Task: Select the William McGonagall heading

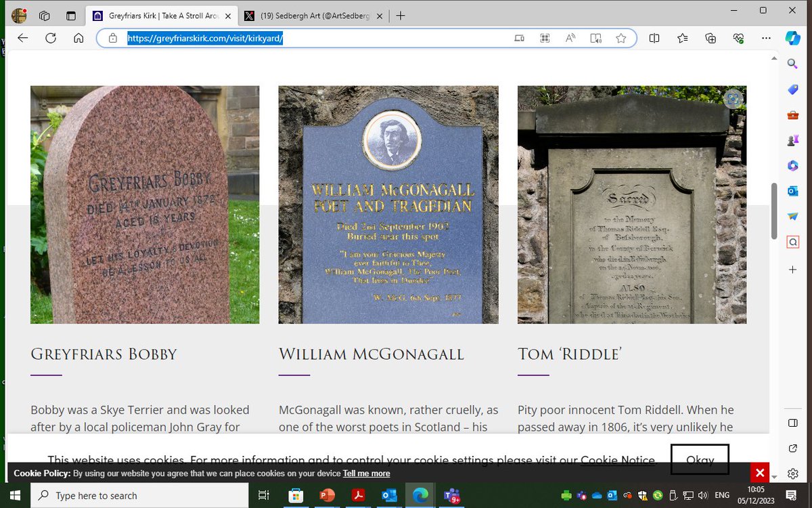Action: tap(371, 354)
